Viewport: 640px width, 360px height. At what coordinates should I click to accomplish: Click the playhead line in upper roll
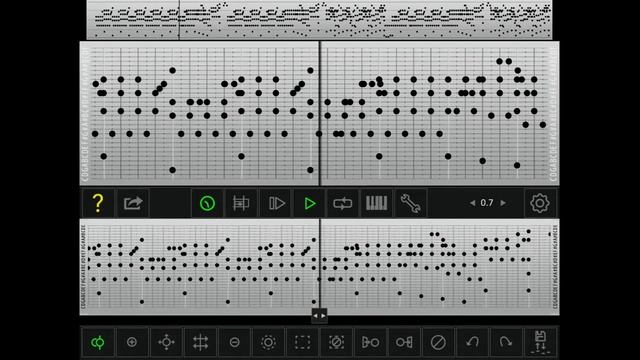click(320, 113)
